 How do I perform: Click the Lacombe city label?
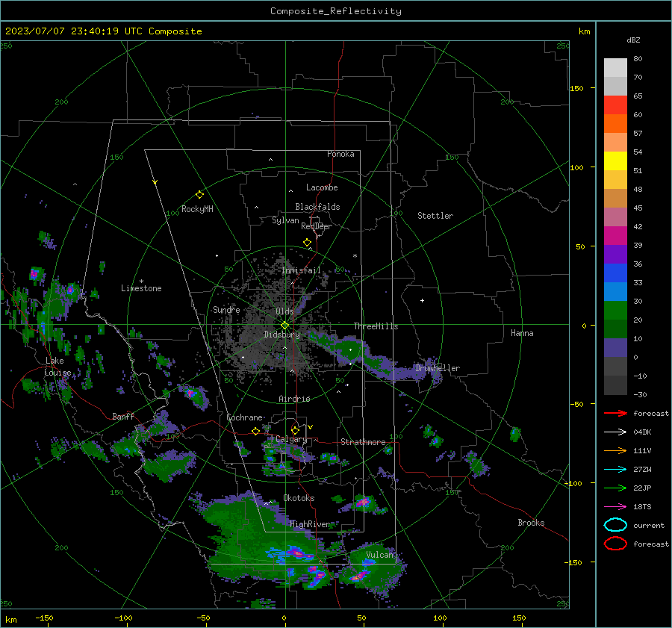pos(322,187)
